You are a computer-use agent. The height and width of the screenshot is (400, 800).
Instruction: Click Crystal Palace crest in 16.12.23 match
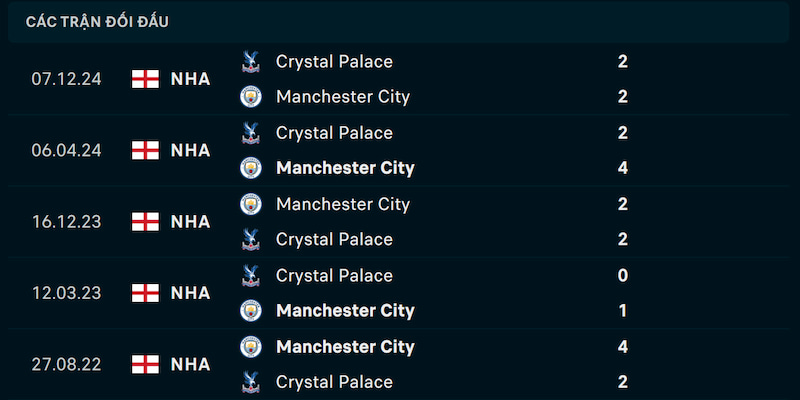[x=251, y=239]
